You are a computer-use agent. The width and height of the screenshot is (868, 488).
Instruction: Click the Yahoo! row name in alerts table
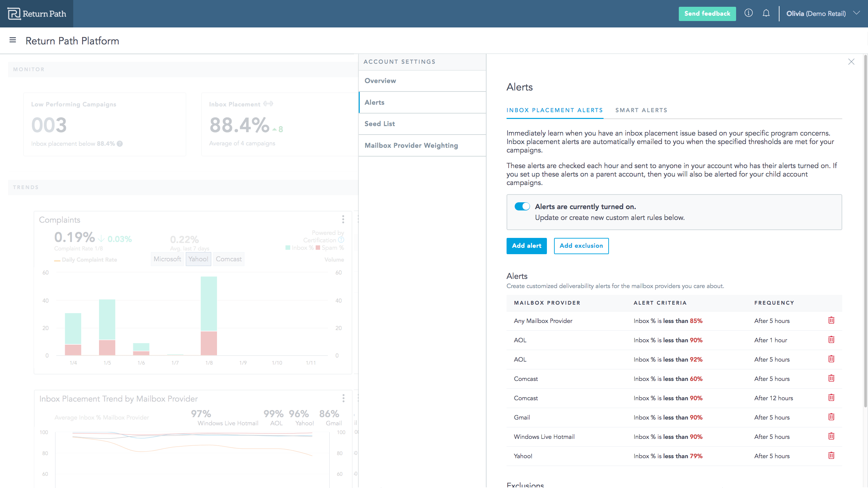(x=523, y=456)
